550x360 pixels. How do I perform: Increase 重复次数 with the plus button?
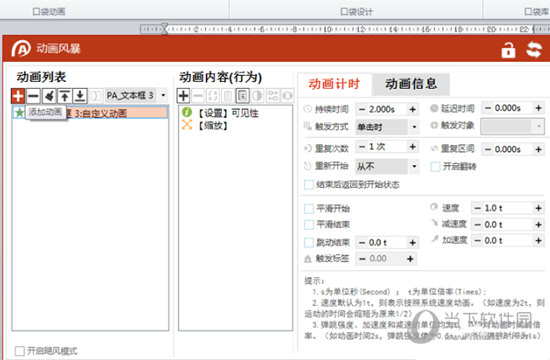412,147
